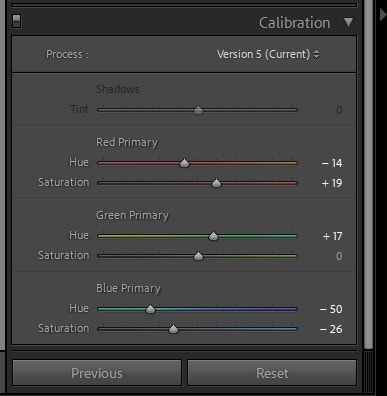The width and height of the screenshot is (387, 396).
Task: Select the Red Primary Hue value -14
Action: click(332, 163)
